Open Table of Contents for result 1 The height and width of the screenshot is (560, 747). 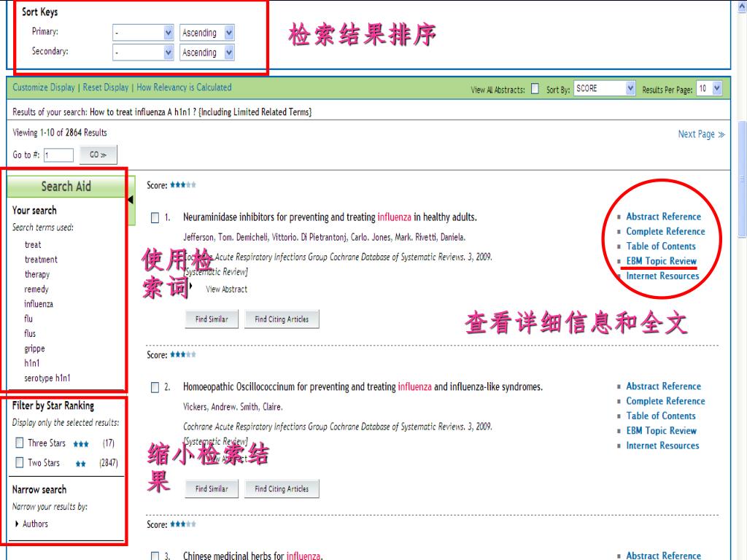tap(661, 246)
